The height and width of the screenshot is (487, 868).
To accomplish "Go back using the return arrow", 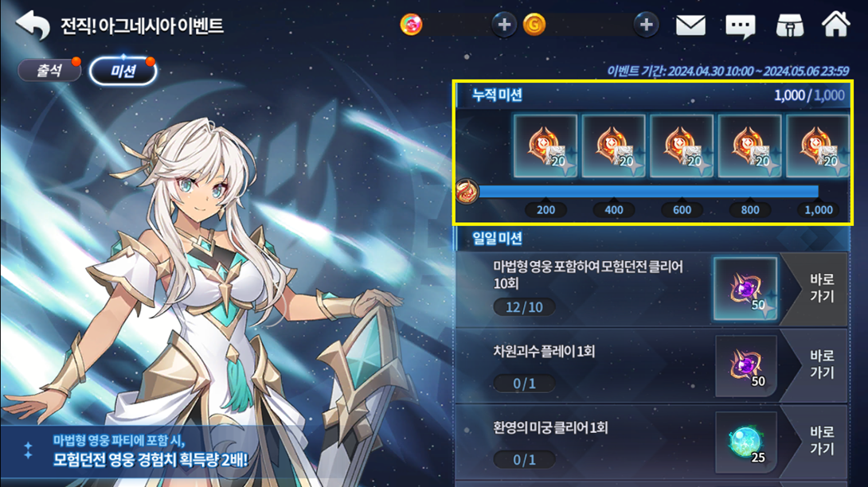I will point(33,25).
